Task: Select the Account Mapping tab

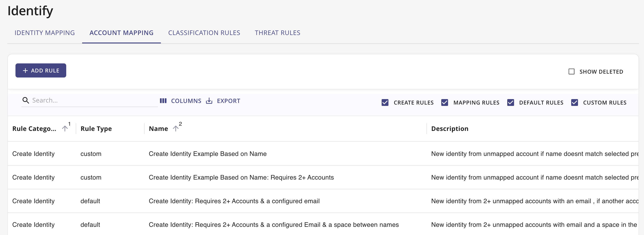Action: coord(122,33)
